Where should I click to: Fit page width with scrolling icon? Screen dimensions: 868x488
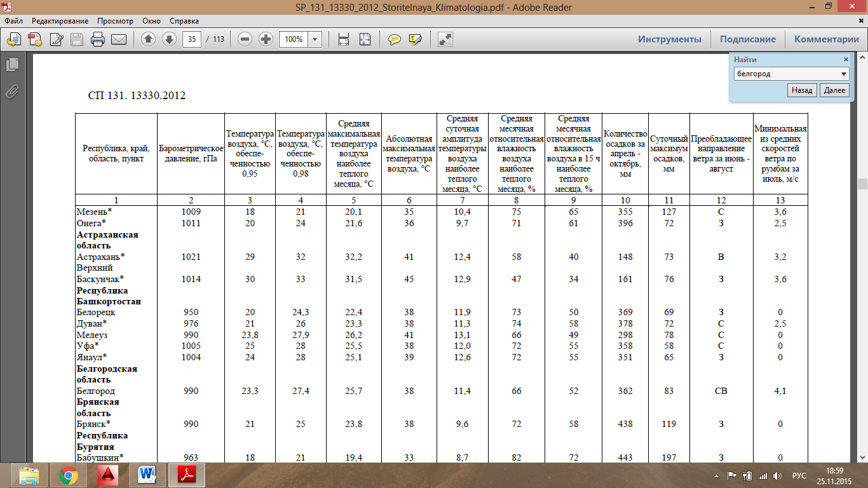pos(344,39)
